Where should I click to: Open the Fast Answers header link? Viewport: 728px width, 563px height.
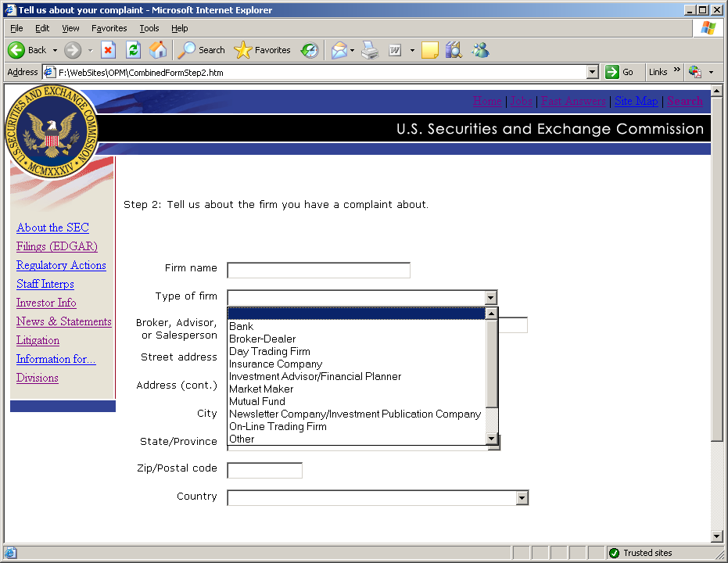[x=573, y=101]
